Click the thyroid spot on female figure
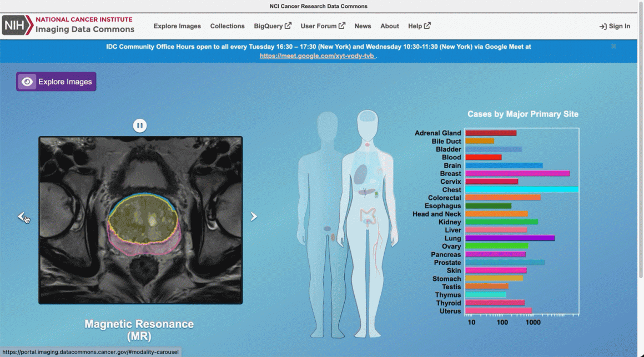Image resolution: width=644 pixels, height=357 pixels. pyautogui.click(x=367, y=144)
